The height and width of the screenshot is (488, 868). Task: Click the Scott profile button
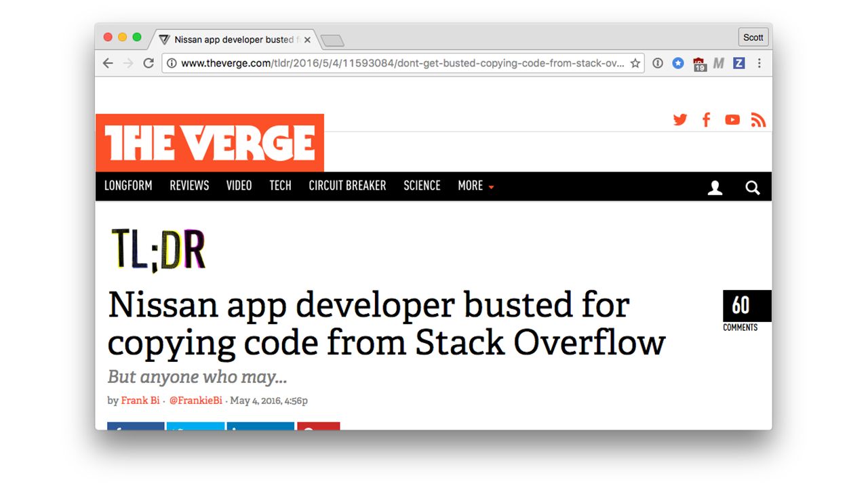pyautogui.click(x=753, y=37)
